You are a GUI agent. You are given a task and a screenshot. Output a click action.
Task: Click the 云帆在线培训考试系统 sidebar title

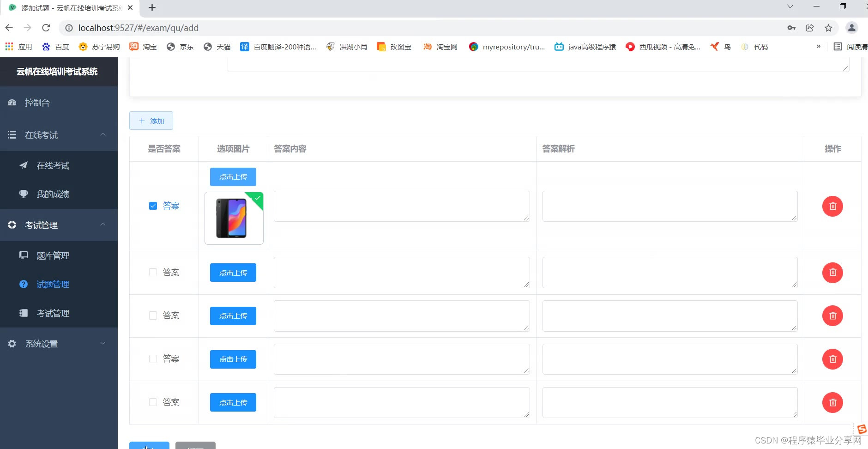tap(57, 72)
